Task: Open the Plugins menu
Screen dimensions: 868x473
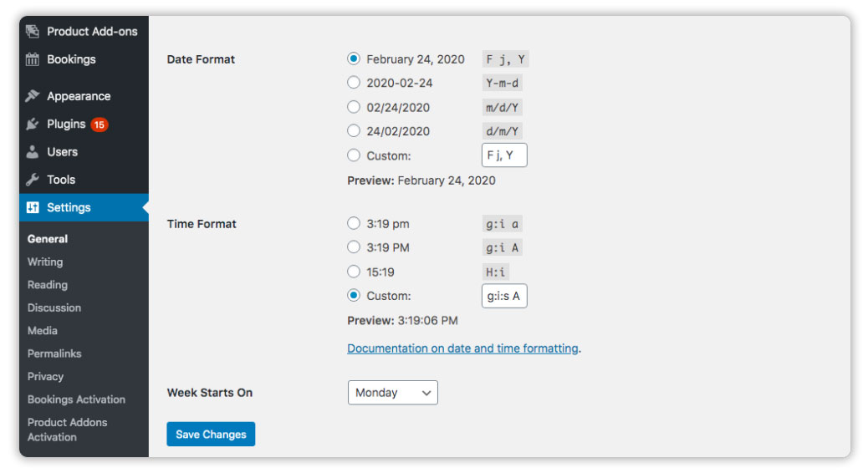Action: 84,124
